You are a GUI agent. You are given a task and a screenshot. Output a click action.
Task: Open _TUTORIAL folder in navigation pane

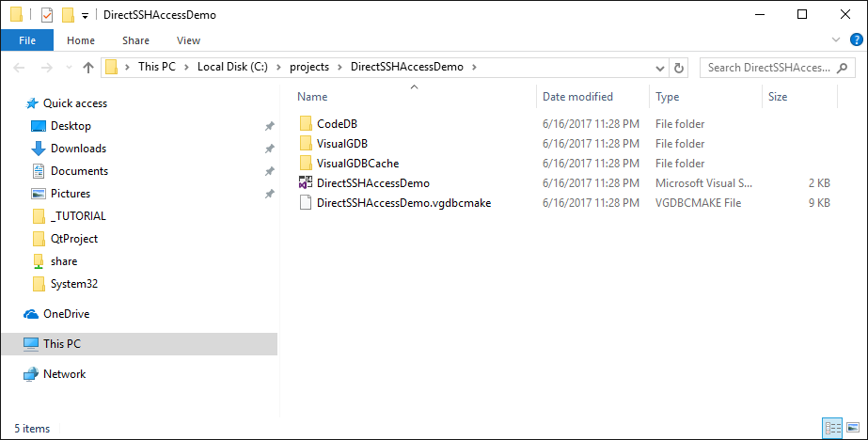click(x=78, y=216)
